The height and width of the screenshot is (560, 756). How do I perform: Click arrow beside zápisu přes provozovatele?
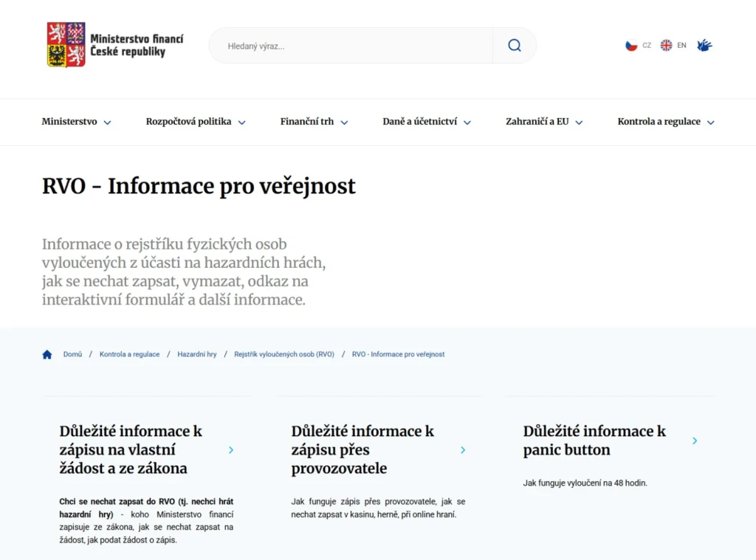point(463,450)
